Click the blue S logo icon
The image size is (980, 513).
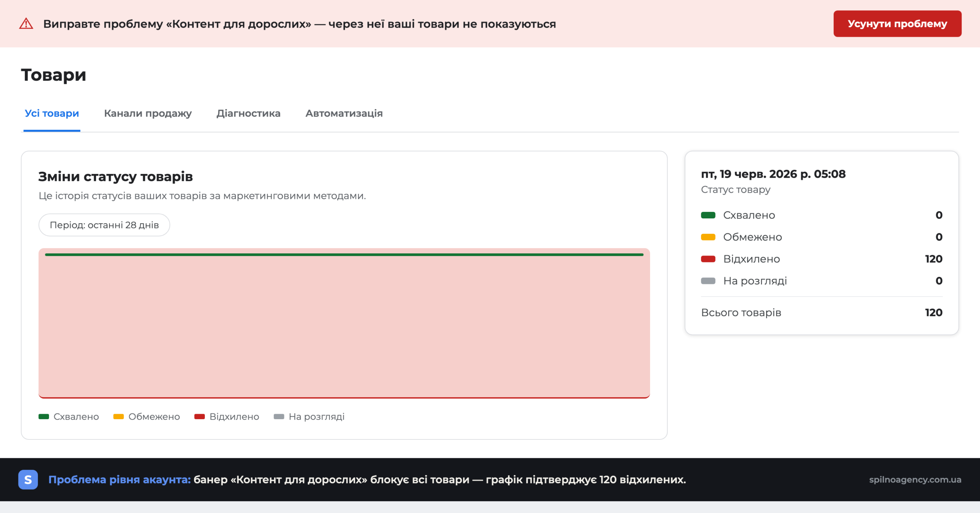28,480
